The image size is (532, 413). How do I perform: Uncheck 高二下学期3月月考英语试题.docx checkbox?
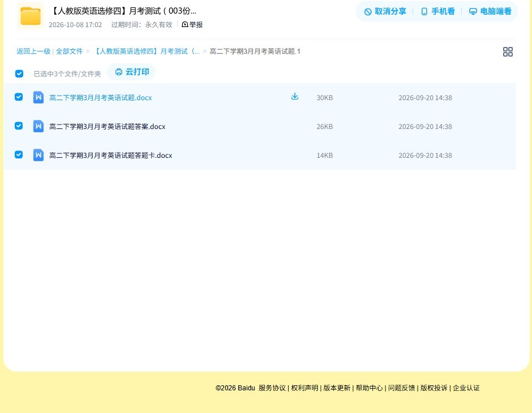(x=19, y=97)
